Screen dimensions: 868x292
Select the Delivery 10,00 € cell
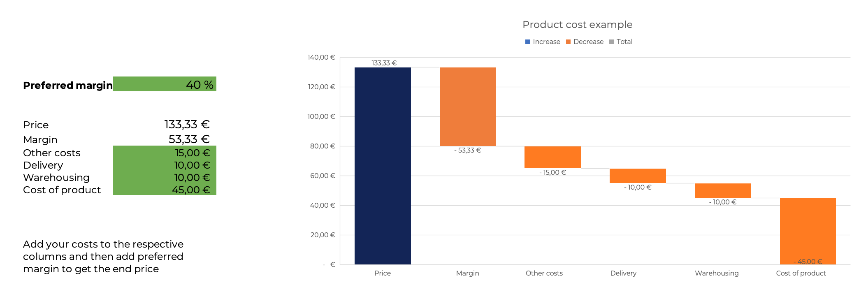coord(165,165)
